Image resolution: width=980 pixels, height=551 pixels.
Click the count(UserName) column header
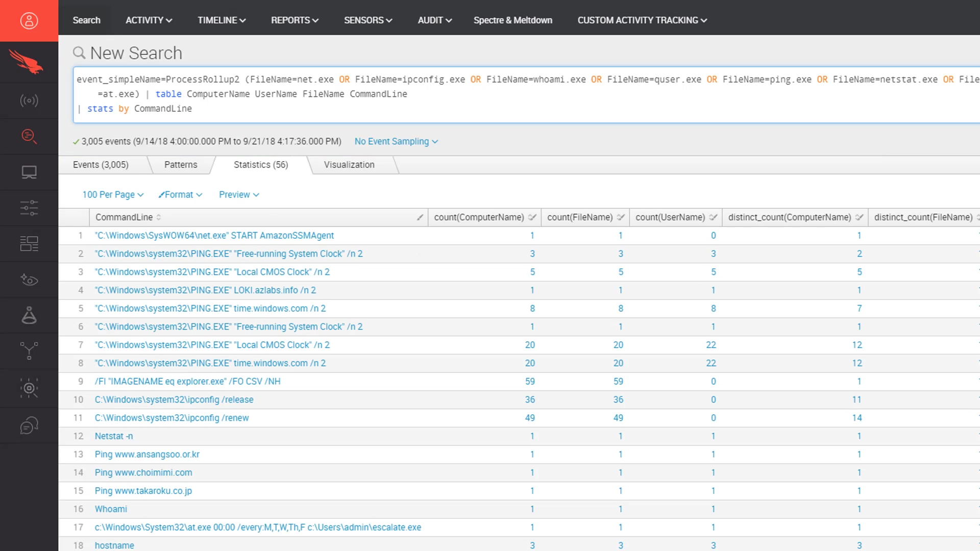[670, 217]
